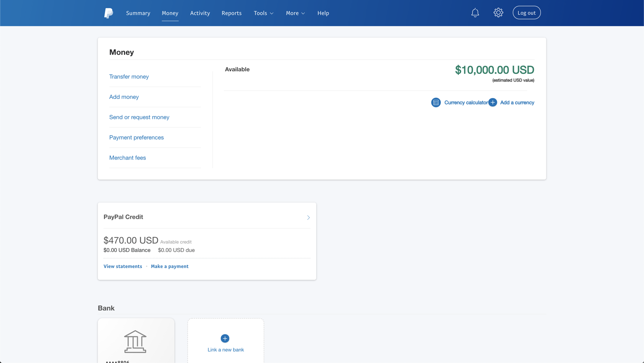Click the PayPal Credit heading
Screen dimensions: 644x363
pos(123,217)
